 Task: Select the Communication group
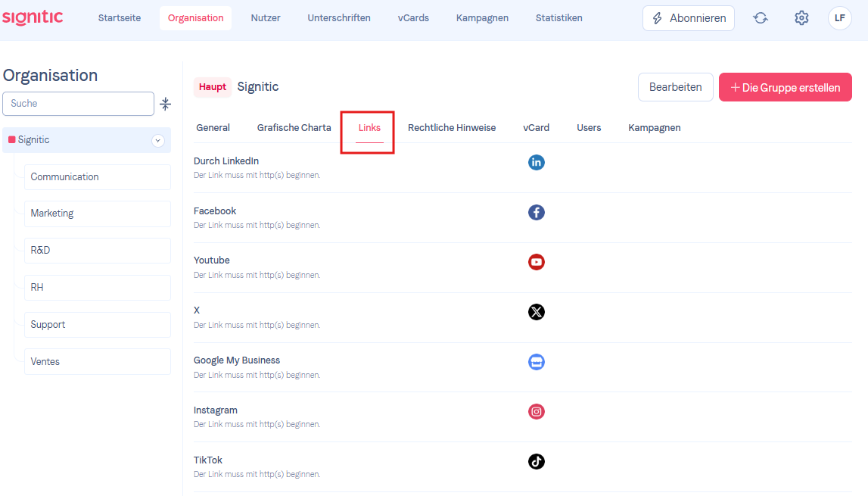click(x=98, y=176)
